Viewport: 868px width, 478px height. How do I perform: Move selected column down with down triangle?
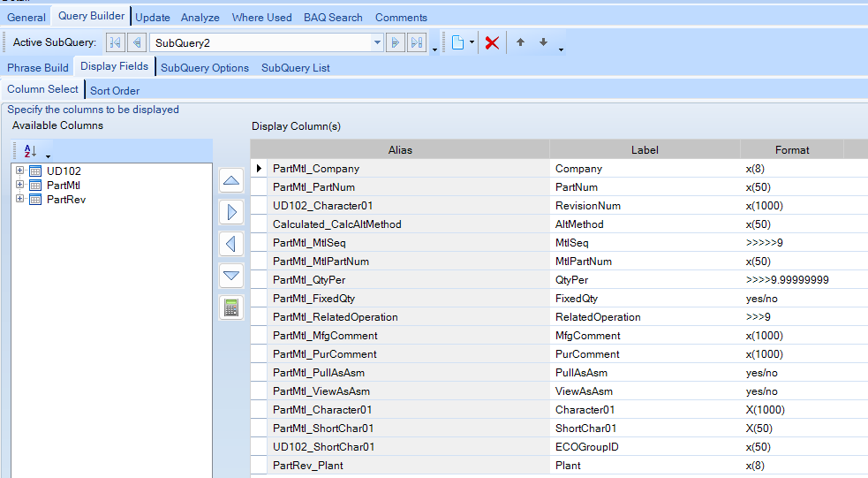231,276
